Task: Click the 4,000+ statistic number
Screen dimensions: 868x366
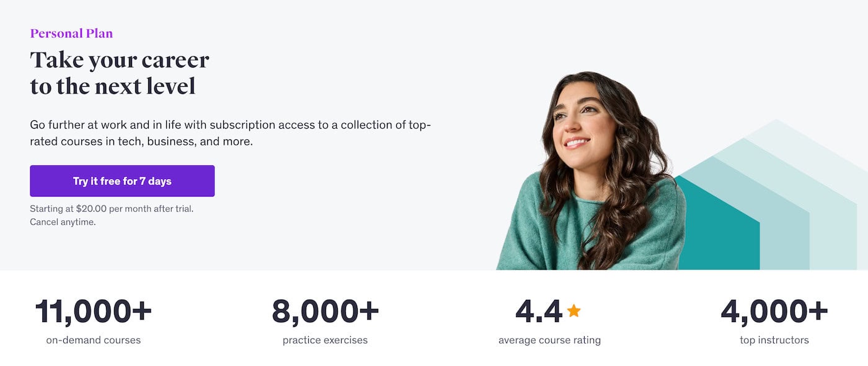Action: click(774, 311)
